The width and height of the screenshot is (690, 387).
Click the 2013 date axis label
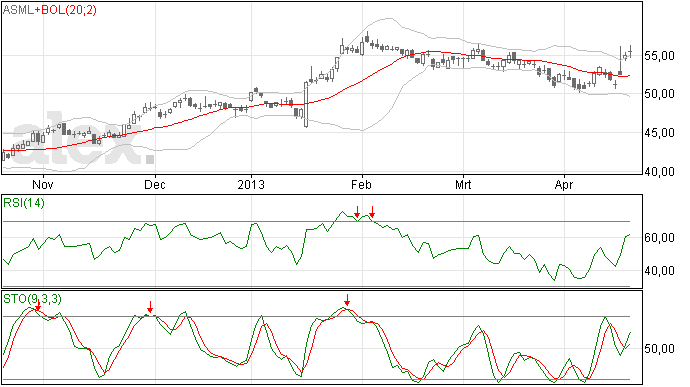pyautogui.click(x=251, y=184)
